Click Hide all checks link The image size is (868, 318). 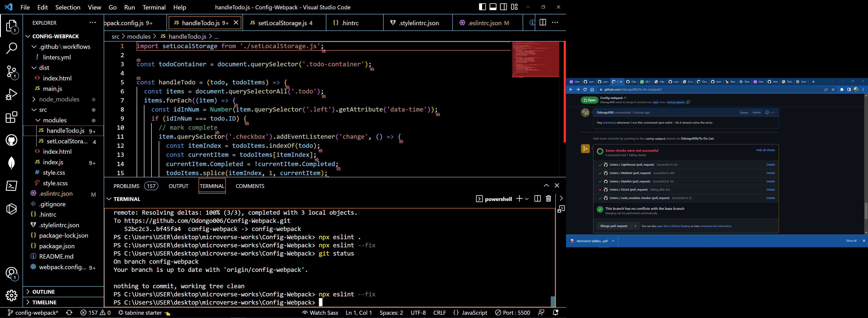click(765, 150)
